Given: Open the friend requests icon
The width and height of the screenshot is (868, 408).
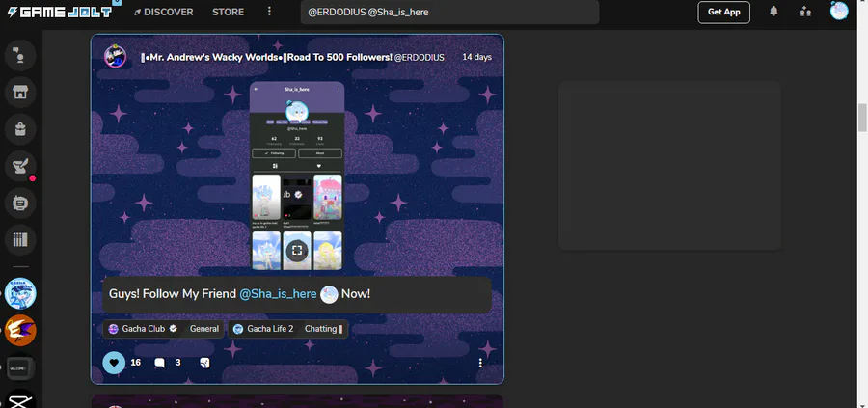Looking at the screenshot, I should pyautogui.click(x=806, y=11).
